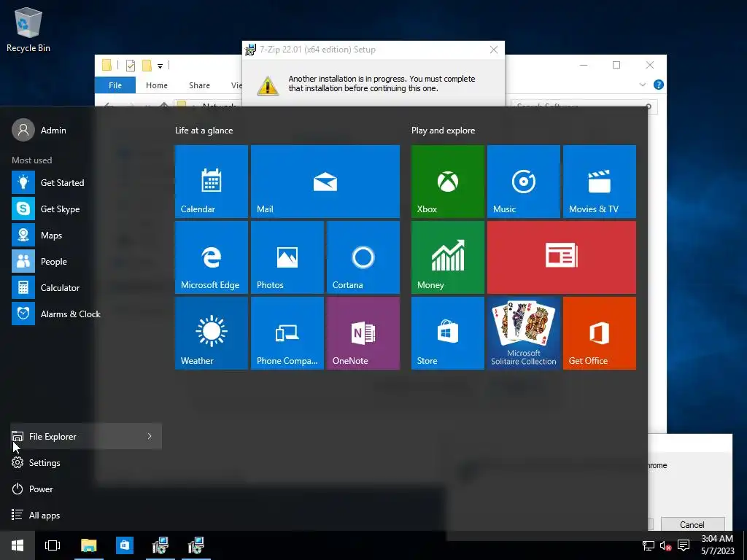The image size is (747, 560).
Task: Expand Explorer ribbon chevron
Action: pyautogui.click(x=642, y=85)
